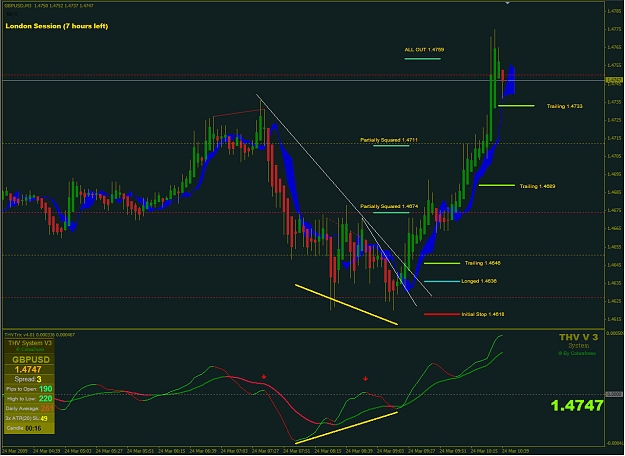625x456 pixels.
Task: Click 24 Mar 10:39 on time axis
Action: click(515, 451)
